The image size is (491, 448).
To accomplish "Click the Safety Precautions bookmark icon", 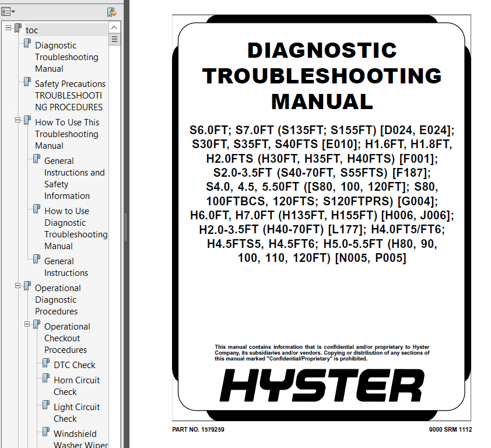I will (x=27, y=82).
